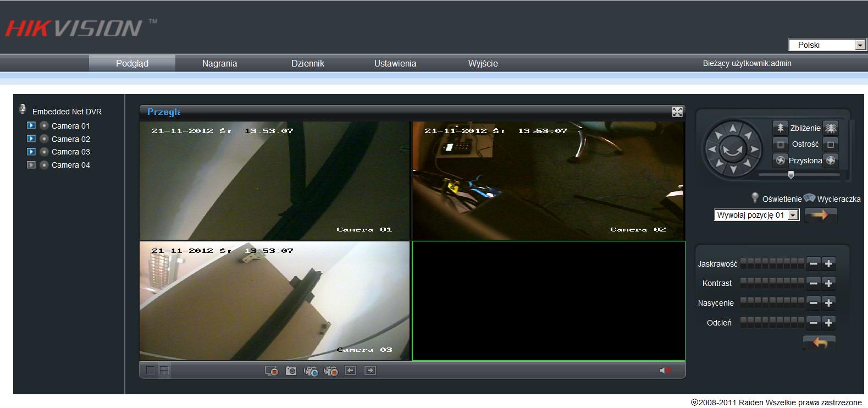Click the left Przysłona iris button
Viewport: 868px width, 408px height.
[x=780, y=161]
